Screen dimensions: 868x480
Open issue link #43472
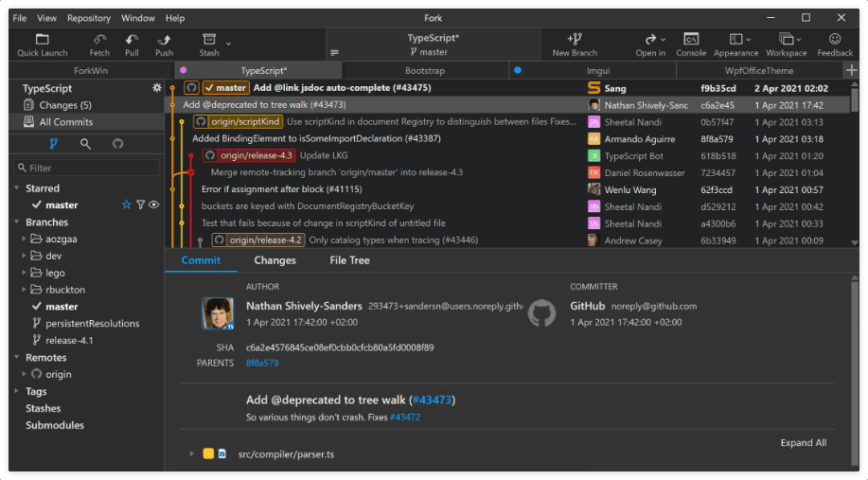point(405,418)
